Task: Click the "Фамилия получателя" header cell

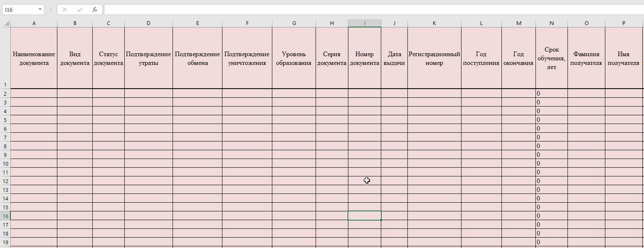Action: point(586,58)
